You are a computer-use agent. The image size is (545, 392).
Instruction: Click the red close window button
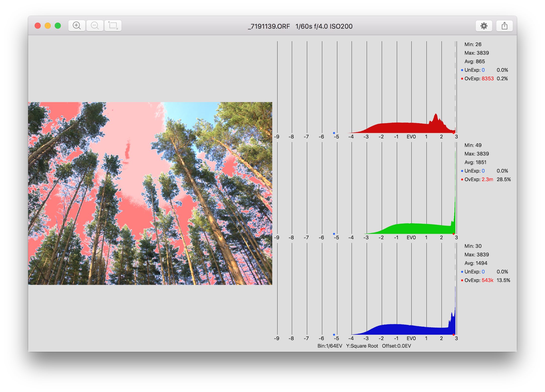tap(38, 26)
